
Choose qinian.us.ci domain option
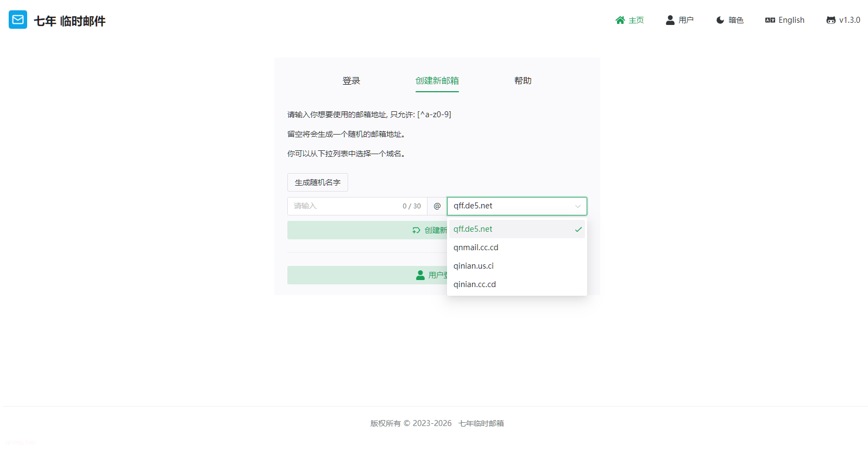point(473,266)
